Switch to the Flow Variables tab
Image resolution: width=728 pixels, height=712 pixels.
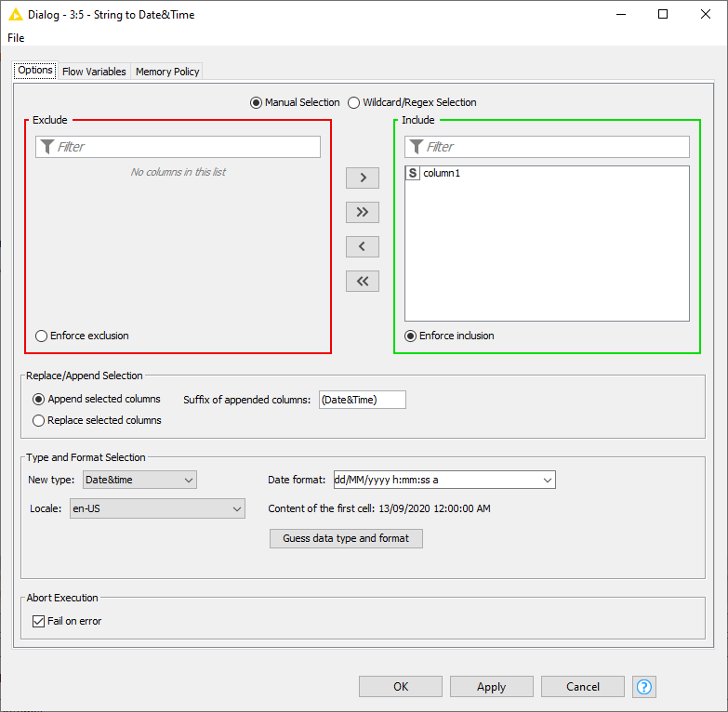coord(94,72)
